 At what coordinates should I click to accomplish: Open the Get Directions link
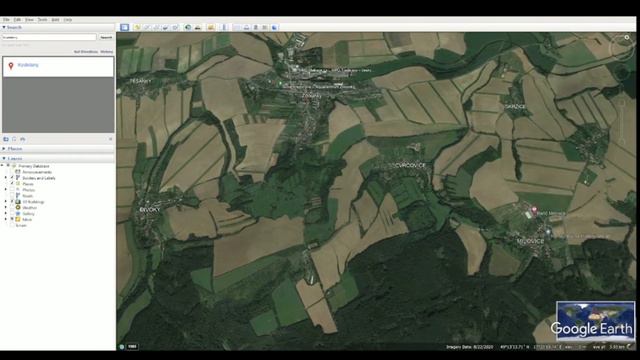click(x=86, y=52)
